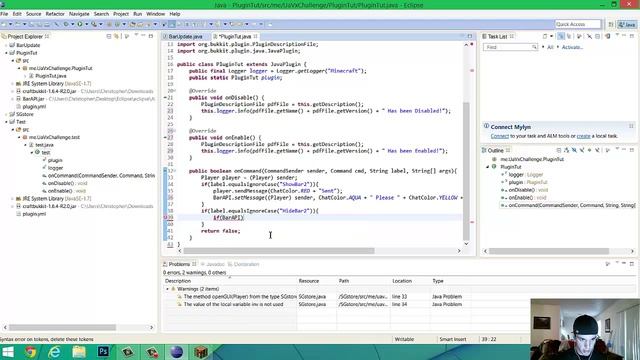Open the Source menu
Image resolution: width=640 pixels, height=360 pixels.
(33, 14)
